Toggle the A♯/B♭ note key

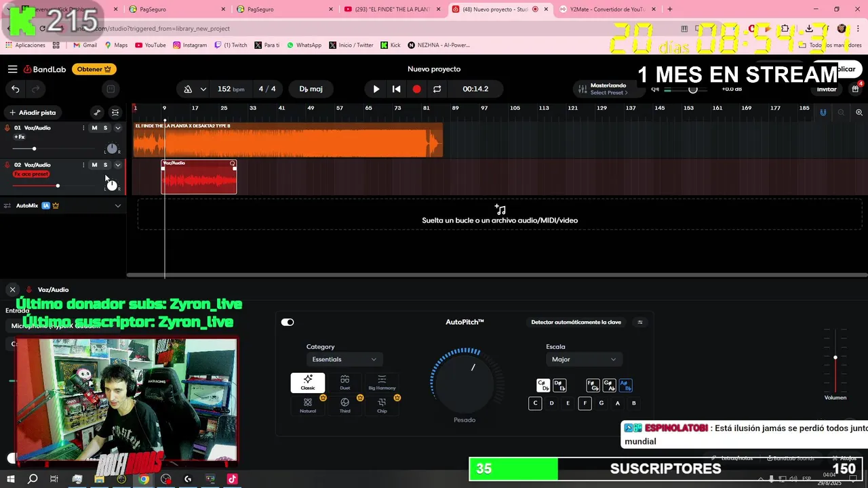(625, 386)
